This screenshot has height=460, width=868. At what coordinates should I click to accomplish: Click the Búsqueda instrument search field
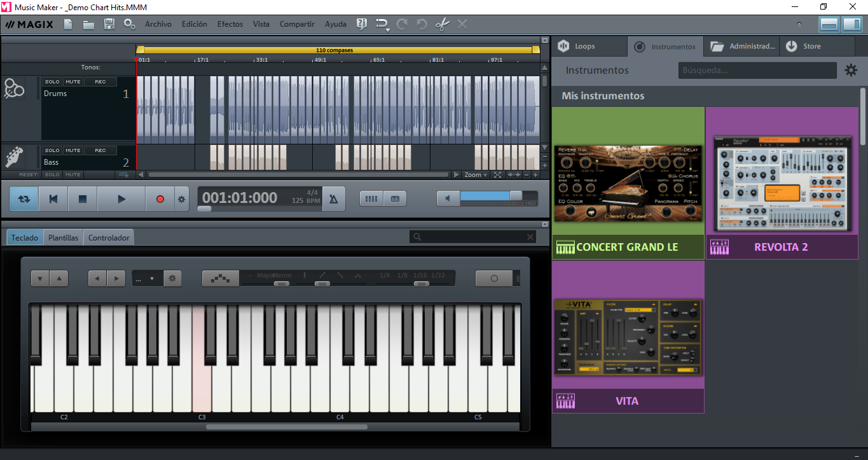click(x=757, y=70)
